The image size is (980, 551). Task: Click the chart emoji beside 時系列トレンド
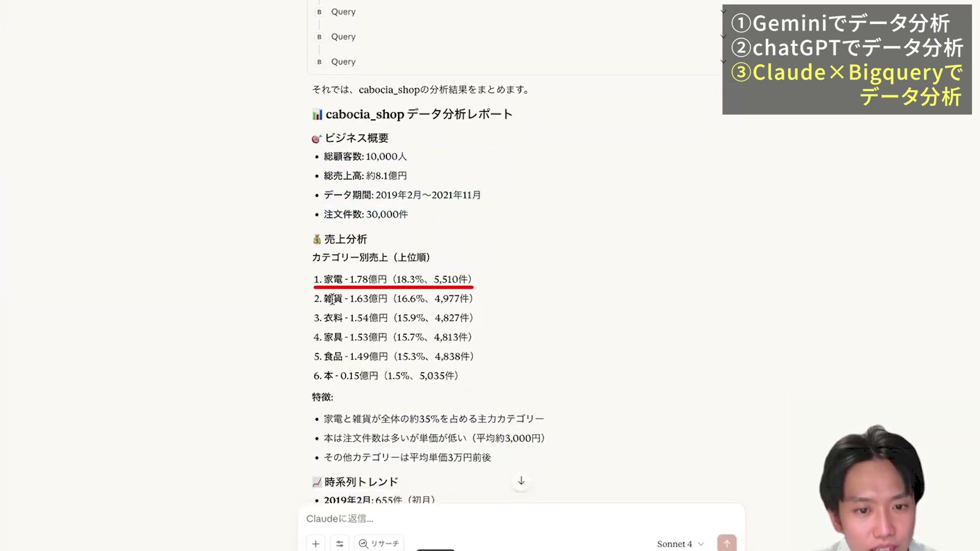(317, 482)
